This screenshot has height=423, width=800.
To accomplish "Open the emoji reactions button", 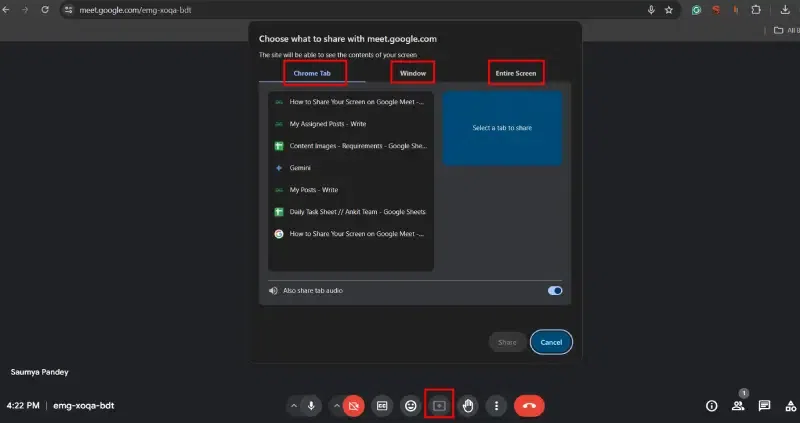I will [411, 406].
